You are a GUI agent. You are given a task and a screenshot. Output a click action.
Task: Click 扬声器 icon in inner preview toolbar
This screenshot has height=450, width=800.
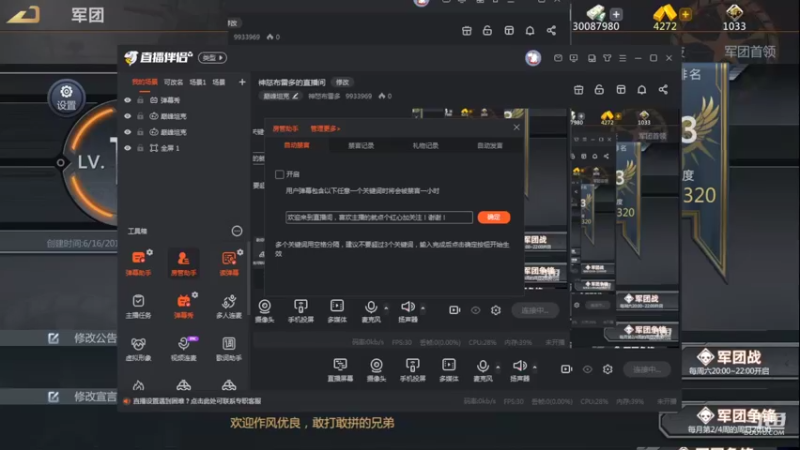[x=408, y=311]
